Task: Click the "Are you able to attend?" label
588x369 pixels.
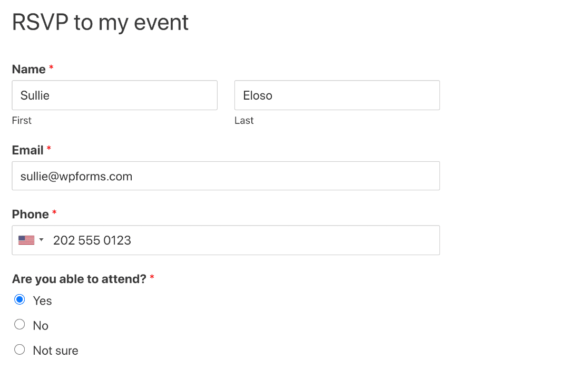Action: tap(79, 279)
